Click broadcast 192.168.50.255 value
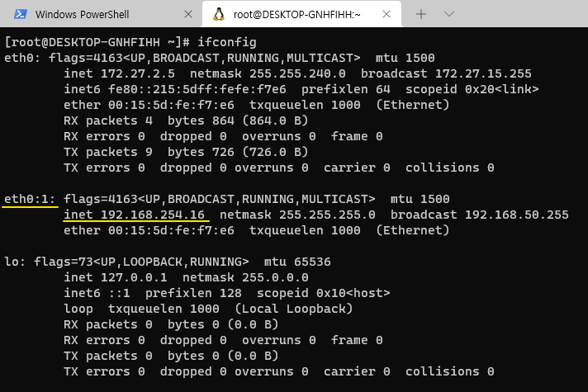 click(x=480, y=215)
